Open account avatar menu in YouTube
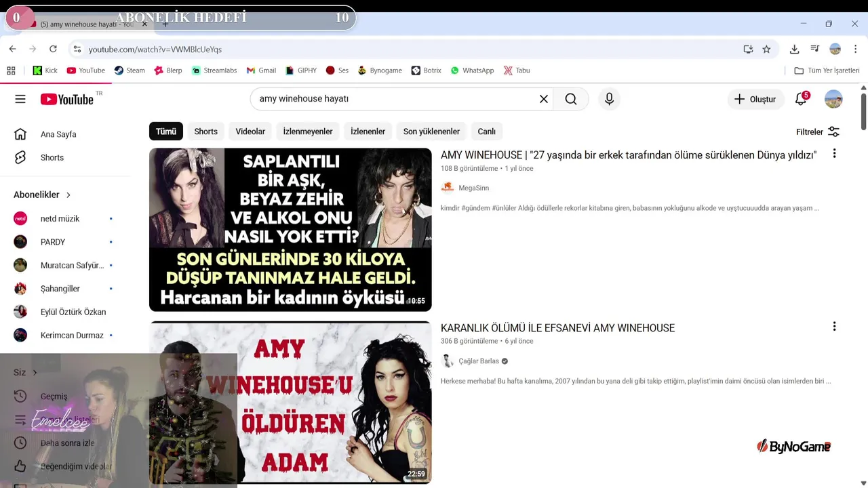 click(833, 99)
